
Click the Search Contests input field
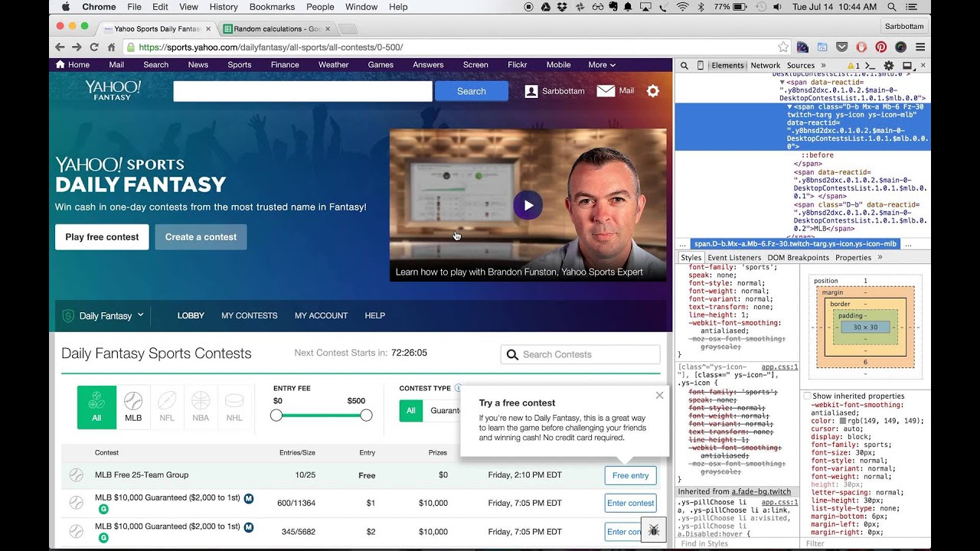pyautogui.click(x=580, y=354)
